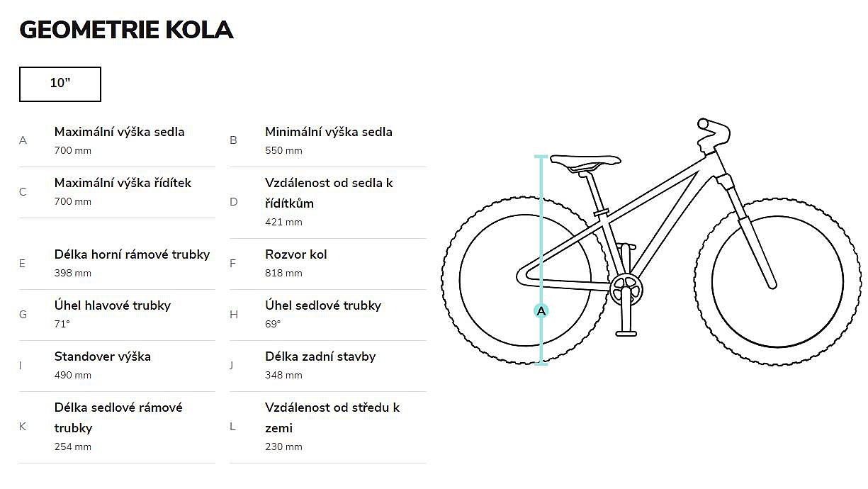Viewport: 868px width, 489px height.
Task: Click the handlebars on bike diagram
Action: click(714, 133)
